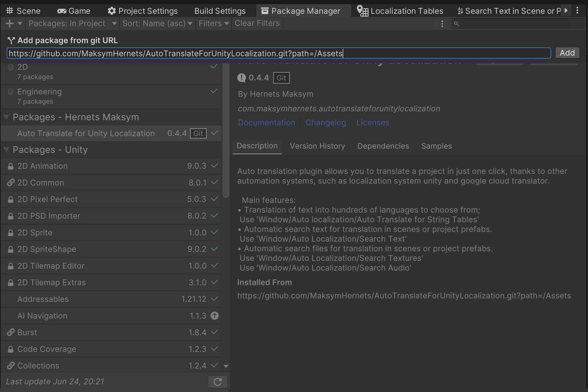Open the Version History tab
Screen dimensions: 588x392
point(317,146)
